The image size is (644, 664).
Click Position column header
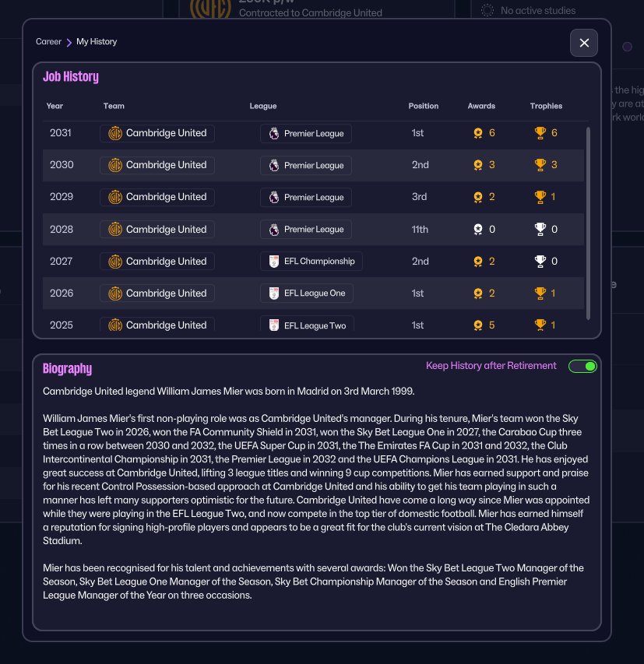click(424, 106)
